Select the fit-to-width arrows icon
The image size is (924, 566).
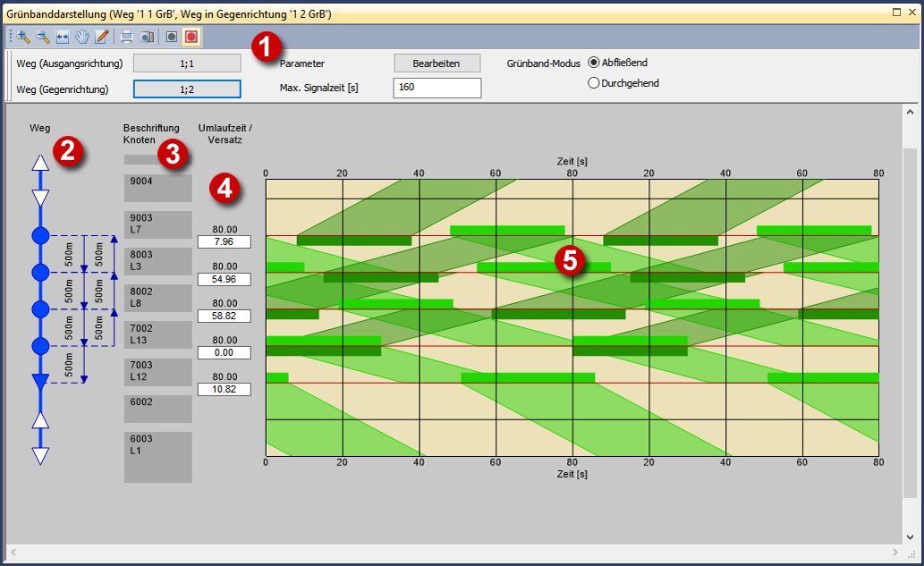pos(63,37)
